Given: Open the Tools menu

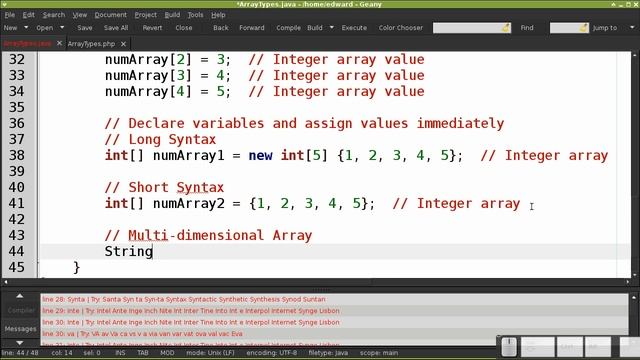Looking at the screenshot, I should [x=195, y=15].
